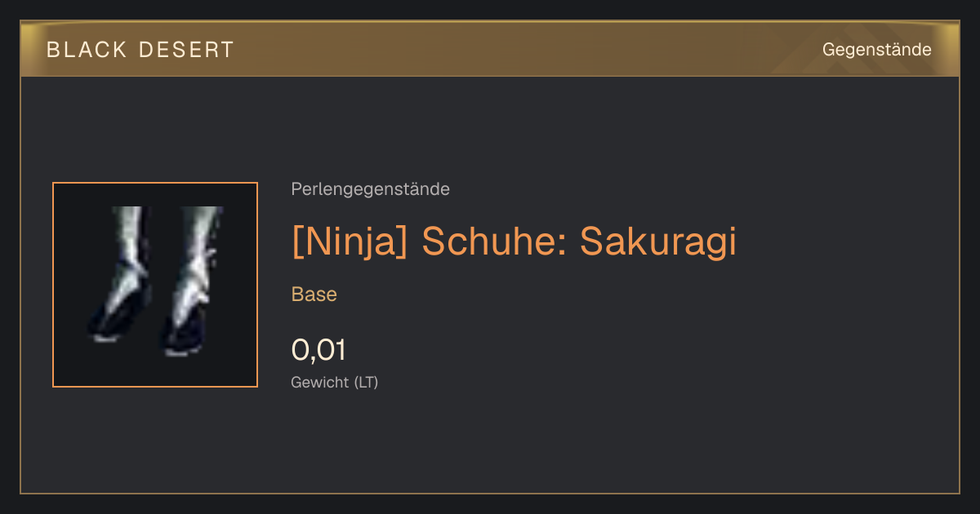This screenshot has width=980, height=514.
Task: Click the Perlengegenstände category label
Action: point(370,189)
